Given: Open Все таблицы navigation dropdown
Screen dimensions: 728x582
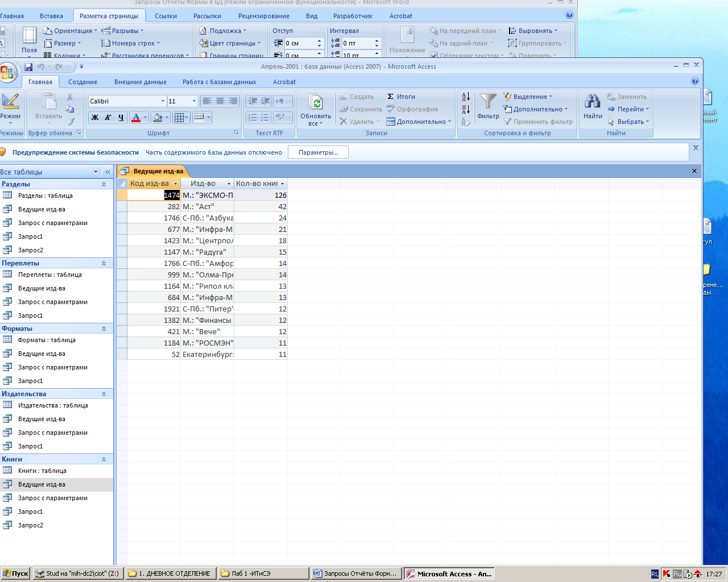Looking at the screenshot, I should pos(96,172).
